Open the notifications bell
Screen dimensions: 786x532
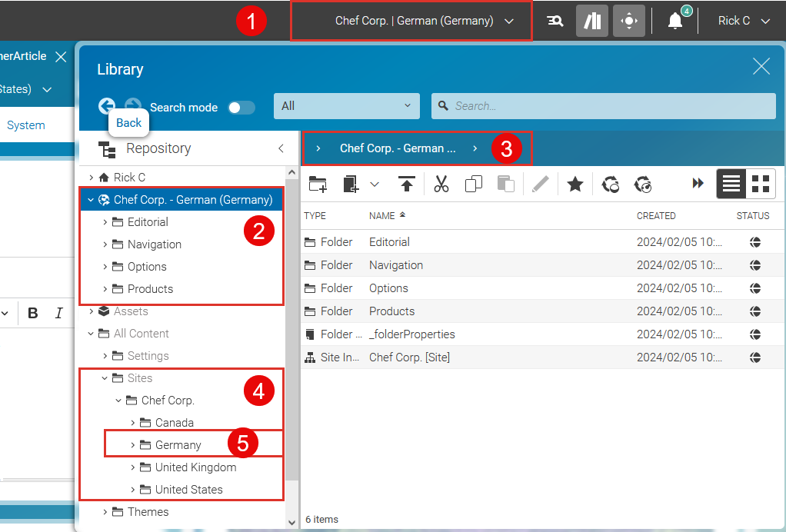(674, 21)
